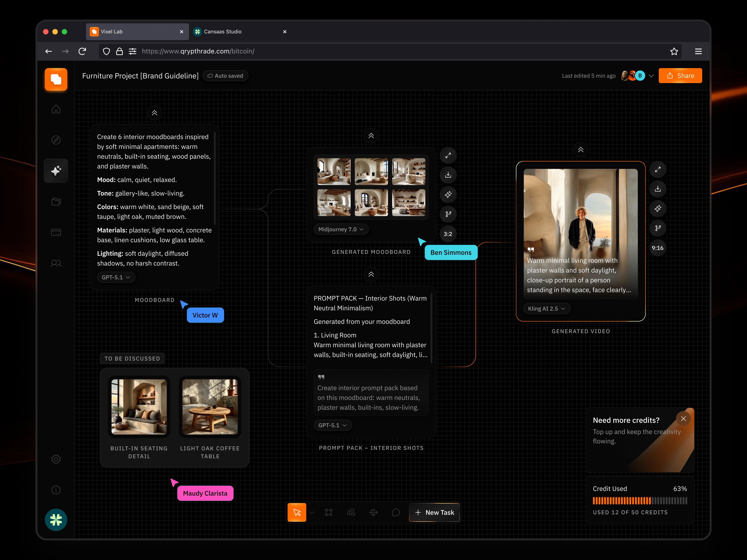Viewport: 747px width, 560px height.
Task: Click the branch icon beside generated video
Action: click(658, 228)
